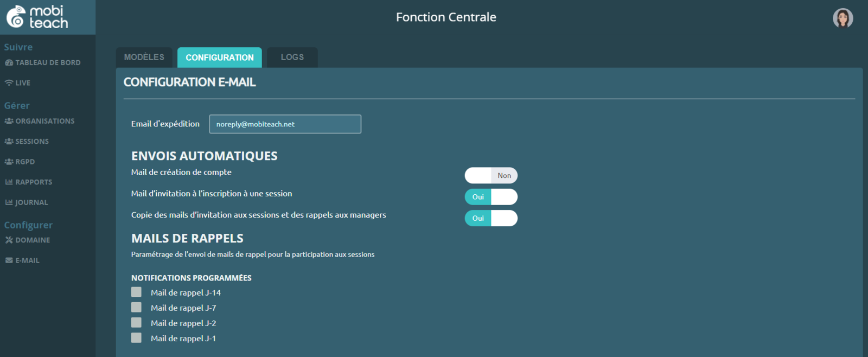This screenshot has width=868, height=357.
Task: Click the Sessions group icon
Action: [x=9, y=141]
